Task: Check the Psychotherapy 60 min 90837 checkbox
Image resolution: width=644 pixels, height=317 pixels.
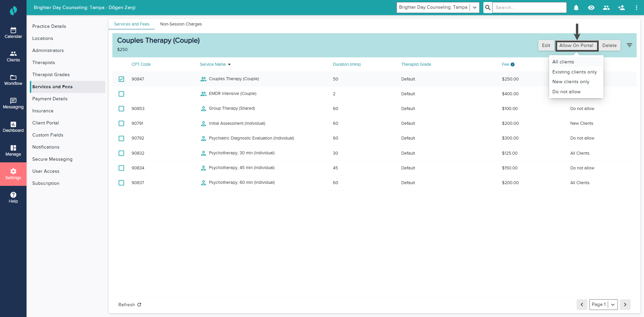Action: (121, 183)
